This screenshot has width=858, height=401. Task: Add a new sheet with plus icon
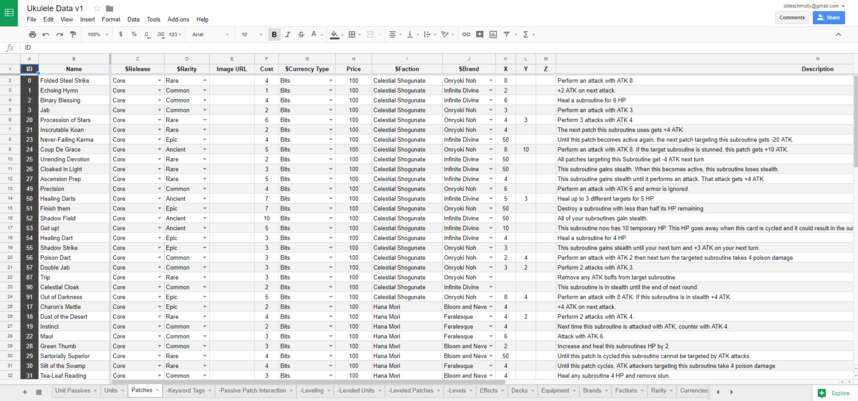[x=25, y=392]
